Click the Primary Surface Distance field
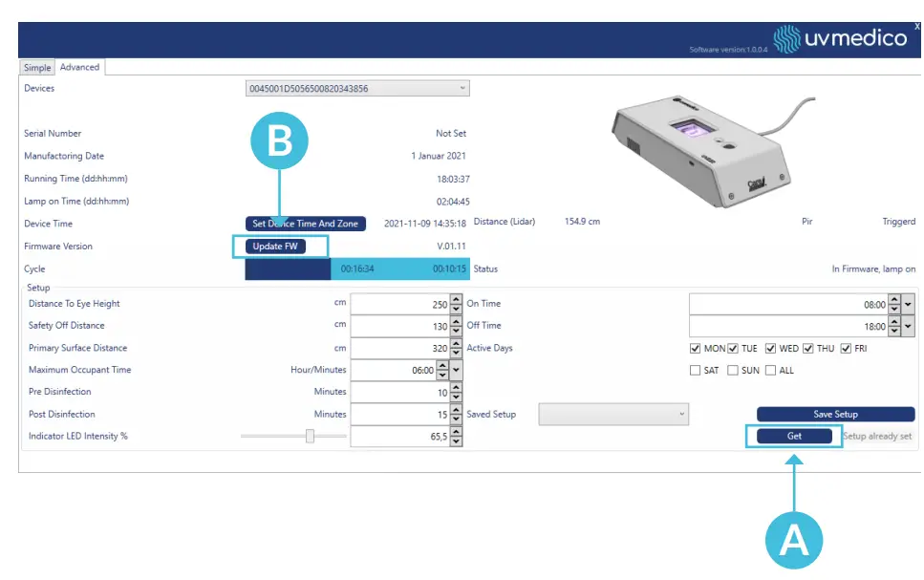Image resolution: width=924 pixels, height=580 pixels. tap(400, 348)
